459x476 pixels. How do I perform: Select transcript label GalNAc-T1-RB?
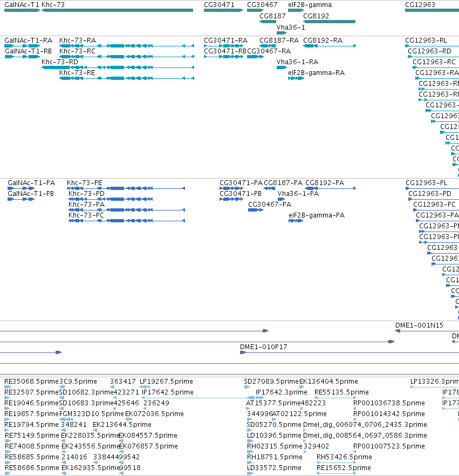(x=28, y=51)
